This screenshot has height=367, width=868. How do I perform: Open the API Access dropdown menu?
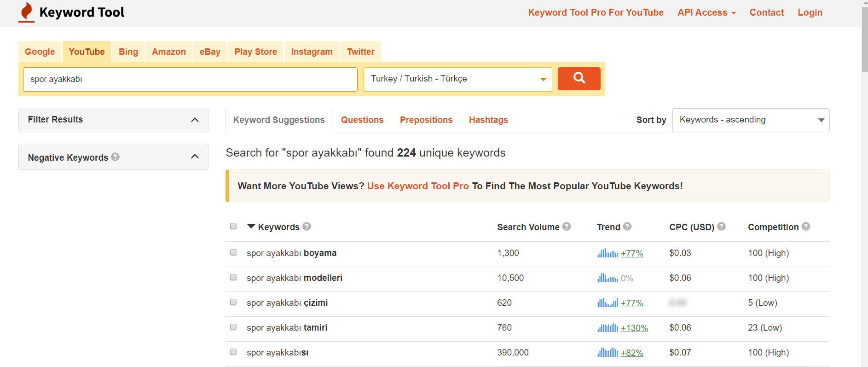point(706,12)
